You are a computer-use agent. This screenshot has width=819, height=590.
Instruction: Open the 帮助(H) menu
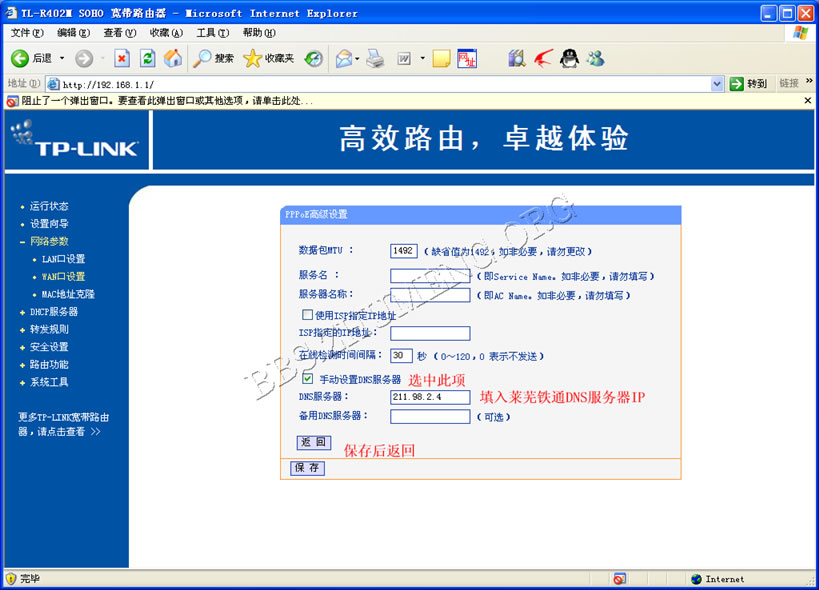[259, 33]
